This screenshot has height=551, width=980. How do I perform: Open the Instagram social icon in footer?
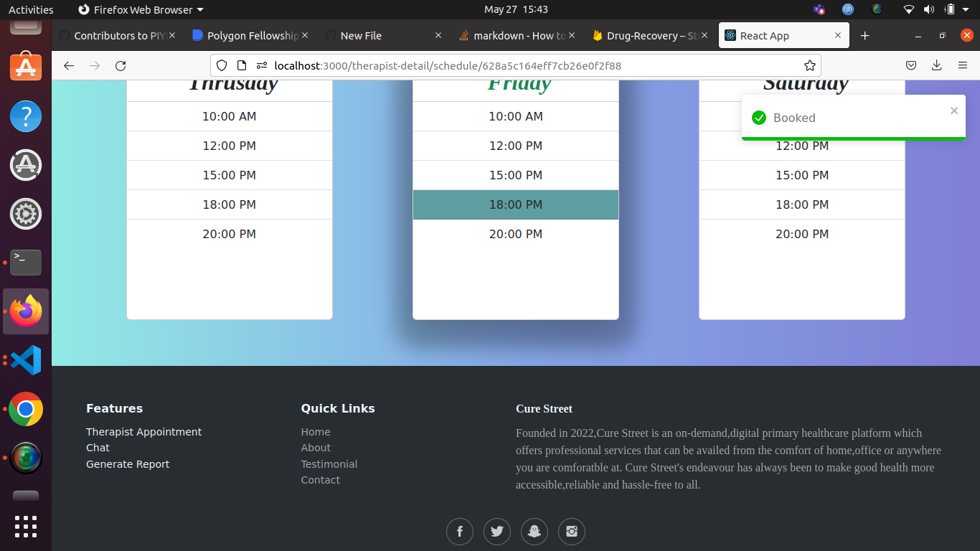point(572,532)
